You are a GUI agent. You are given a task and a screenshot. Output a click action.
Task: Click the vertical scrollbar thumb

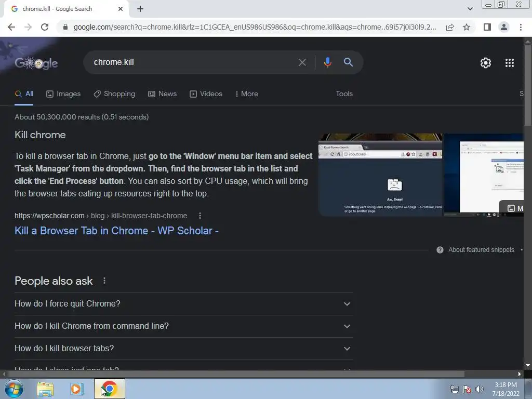[528, 85]
